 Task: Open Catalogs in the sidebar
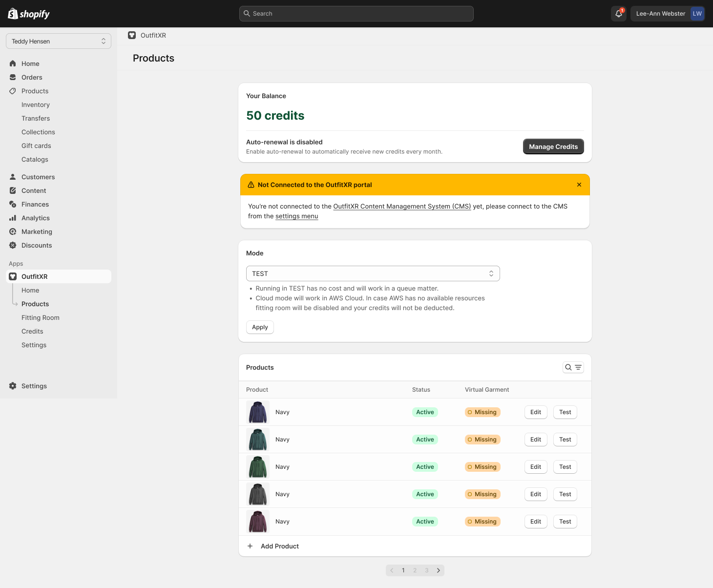pyautogui.click(x=35, y=159)
